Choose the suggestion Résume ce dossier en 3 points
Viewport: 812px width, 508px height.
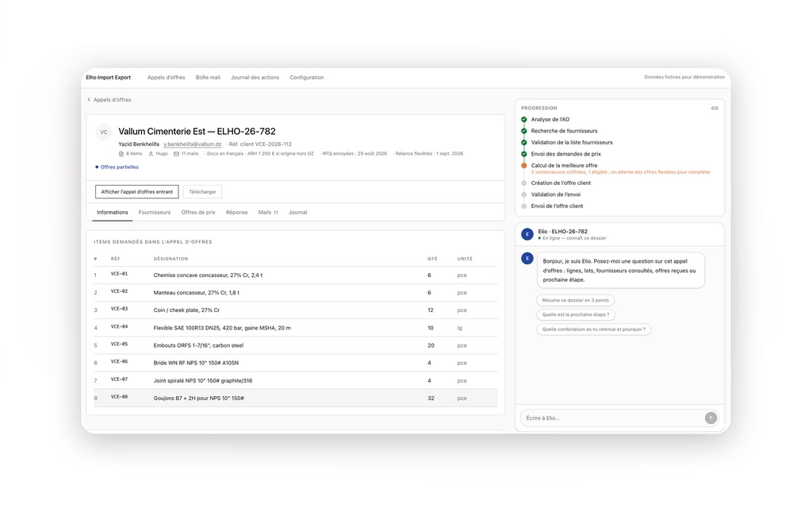pos(576,300)
